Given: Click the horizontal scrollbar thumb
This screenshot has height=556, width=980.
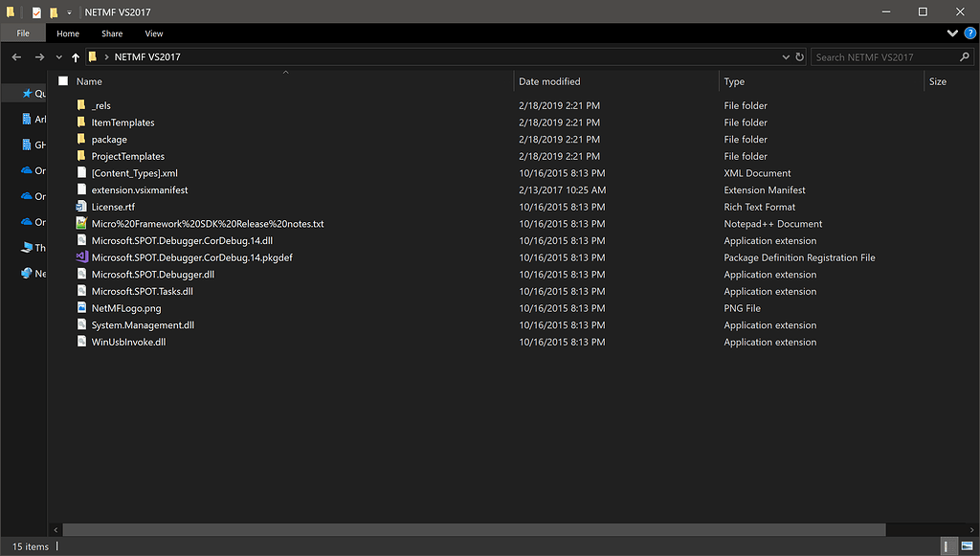Looking at the screenshot, I should coord(474,529).
